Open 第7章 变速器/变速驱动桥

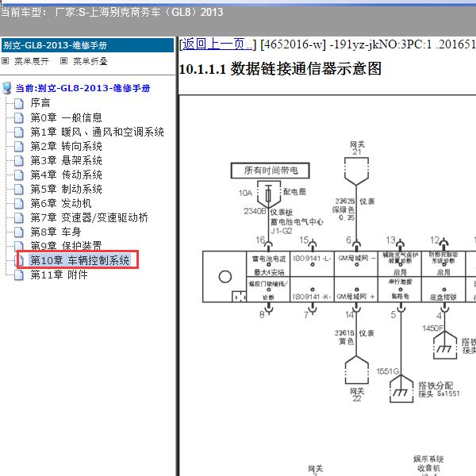pyautogui.click(x=89, y=217)
